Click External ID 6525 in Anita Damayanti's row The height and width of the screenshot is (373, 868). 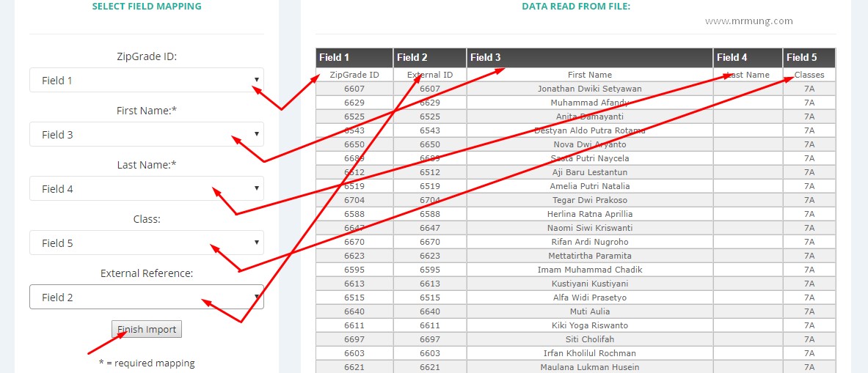(430, 117)
